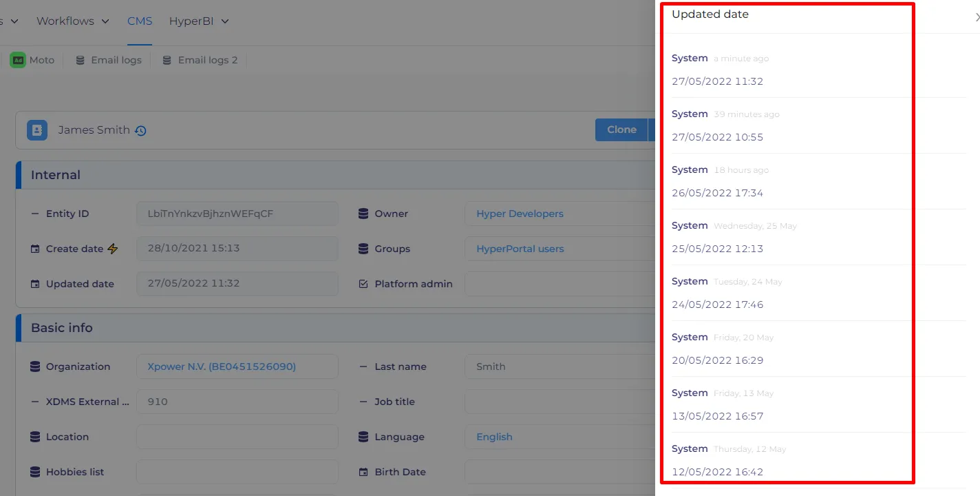
Task: Open the history icon next to James Smith
Action: point(140,131)
